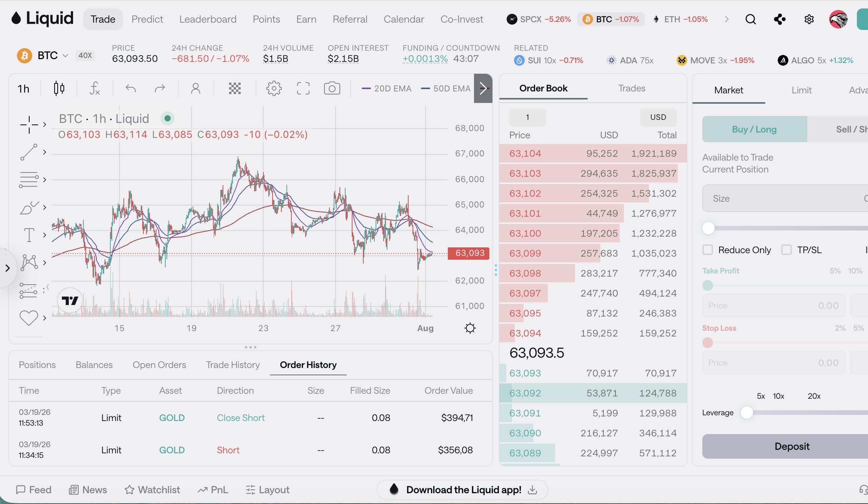Toggle the 20D EMA indicator legend

(386, 88)
